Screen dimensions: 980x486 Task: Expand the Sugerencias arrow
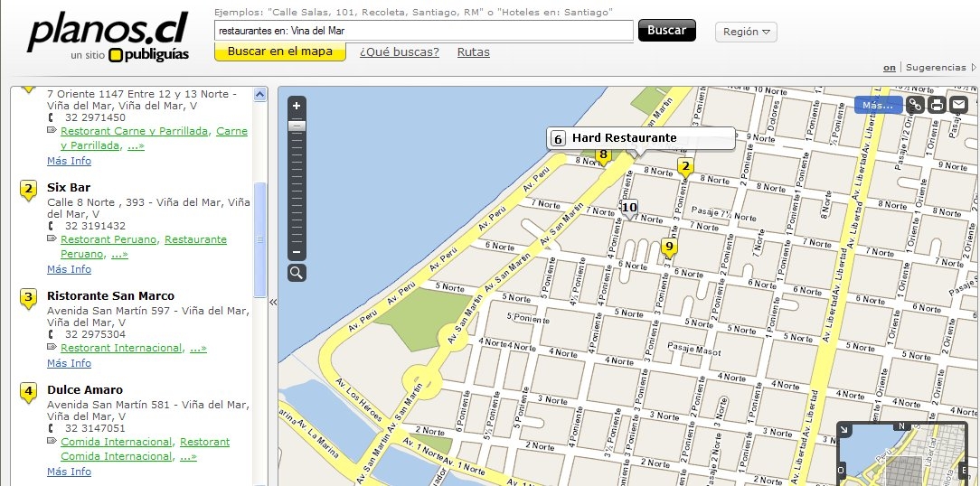[972, 68]
